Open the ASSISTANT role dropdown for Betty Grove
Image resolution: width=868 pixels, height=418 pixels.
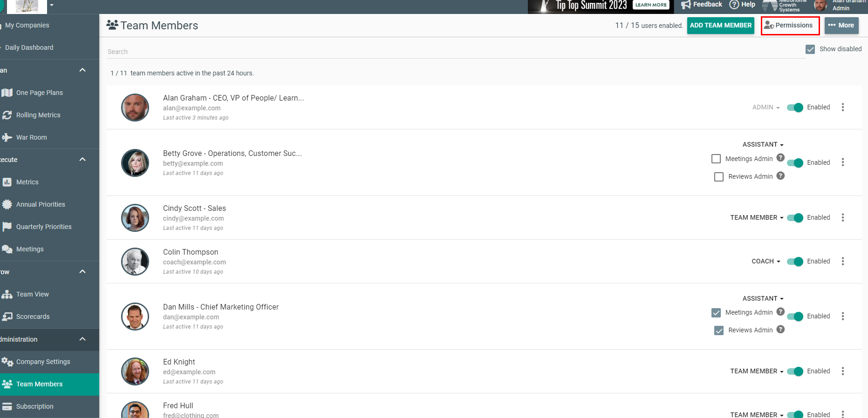[x=763, y=144]
